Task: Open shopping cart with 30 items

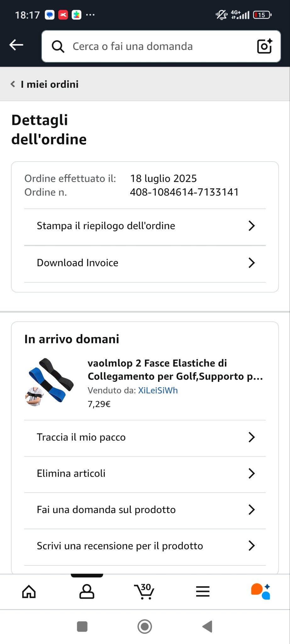Action: coord(144,591)
